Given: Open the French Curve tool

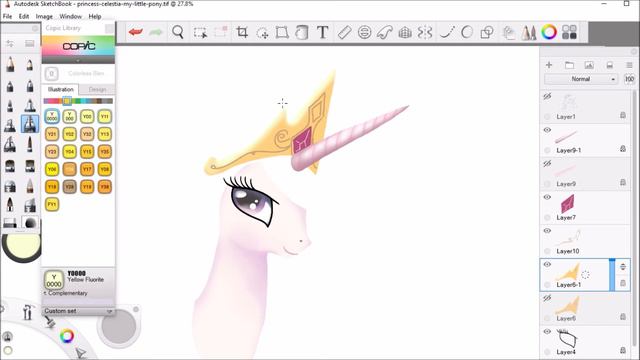Looking at the screenshot, I should 385,32.
